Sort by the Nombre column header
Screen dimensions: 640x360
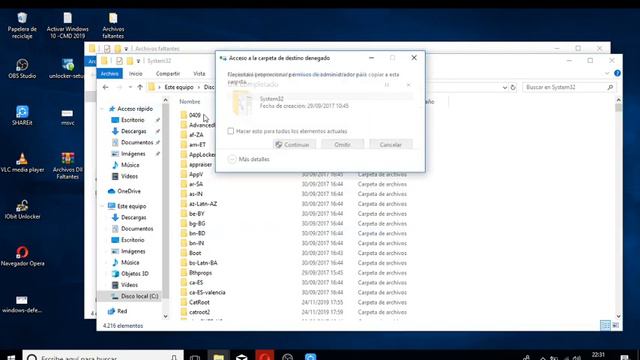tap(190, 102)
